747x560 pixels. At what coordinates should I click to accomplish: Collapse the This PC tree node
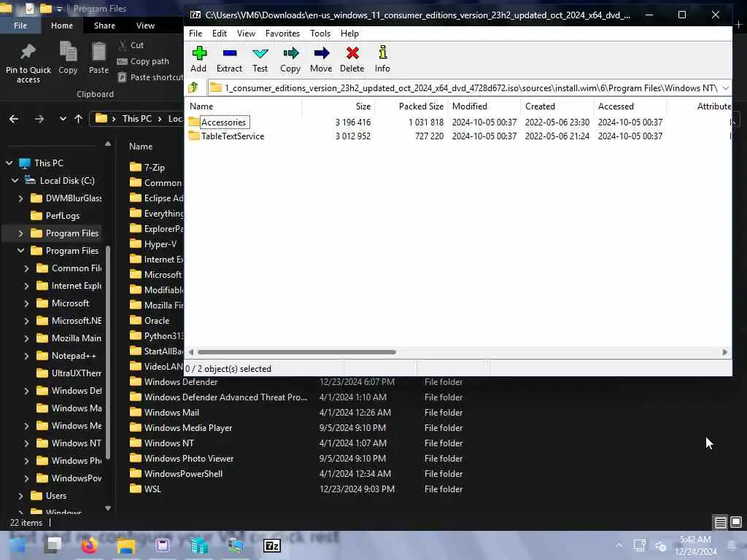(9, 163)
